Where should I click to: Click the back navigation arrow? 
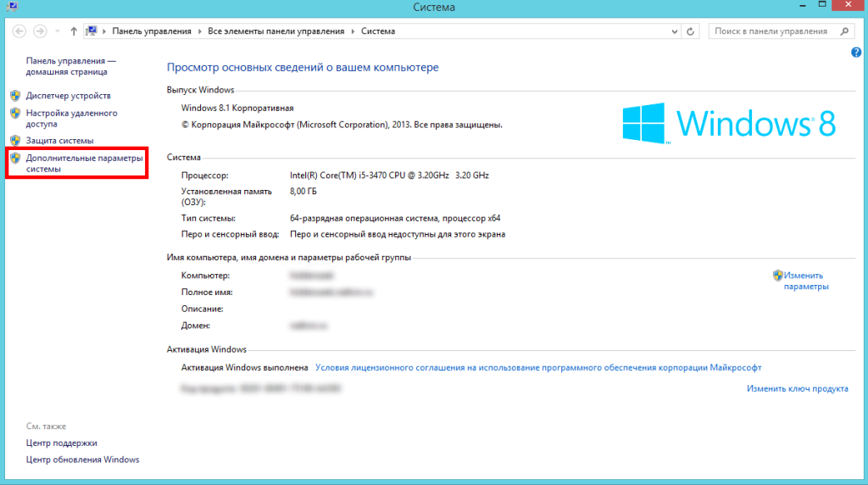[x=19, y=31]
